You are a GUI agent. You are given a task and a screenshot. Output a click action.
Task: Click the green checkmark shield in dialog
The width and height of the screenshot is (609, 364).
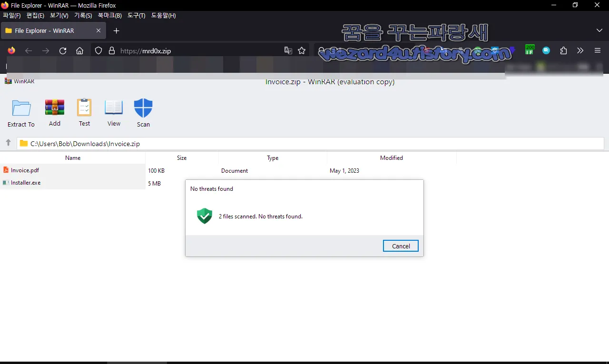point(205,216)
